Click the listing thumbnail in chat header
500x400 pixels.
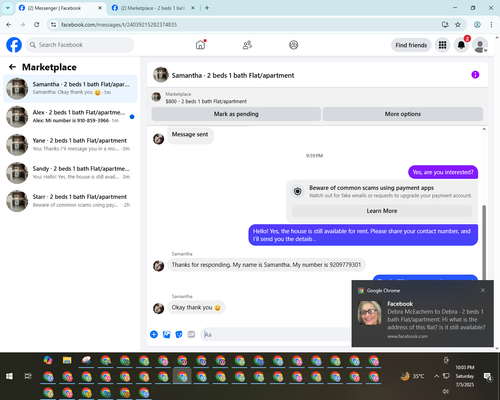[x=161, y=75]
